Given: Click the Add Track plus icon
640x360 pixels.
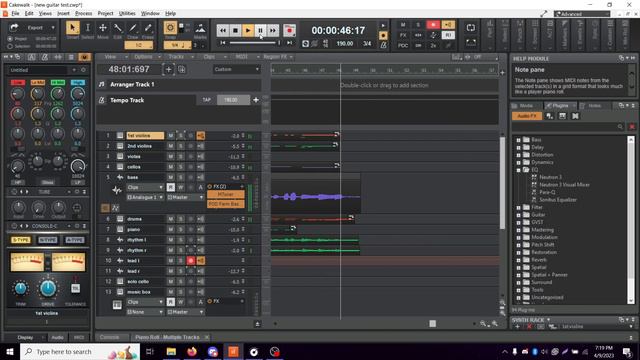Looking at the screenshot, I should [169, 69].
